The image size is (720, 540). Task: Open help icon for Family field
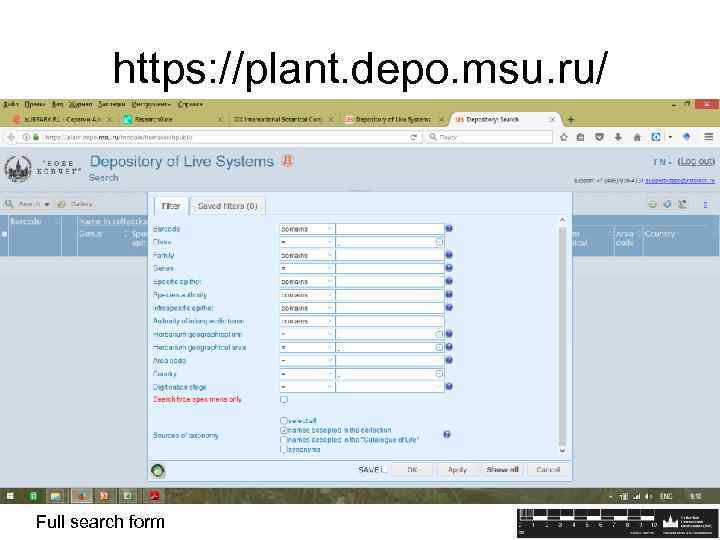(449, 254)
